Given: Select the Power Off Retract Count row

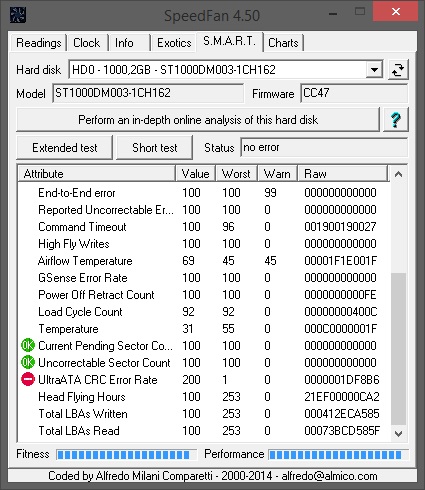Looking at the screenshot, I should [x=203, y=295].
